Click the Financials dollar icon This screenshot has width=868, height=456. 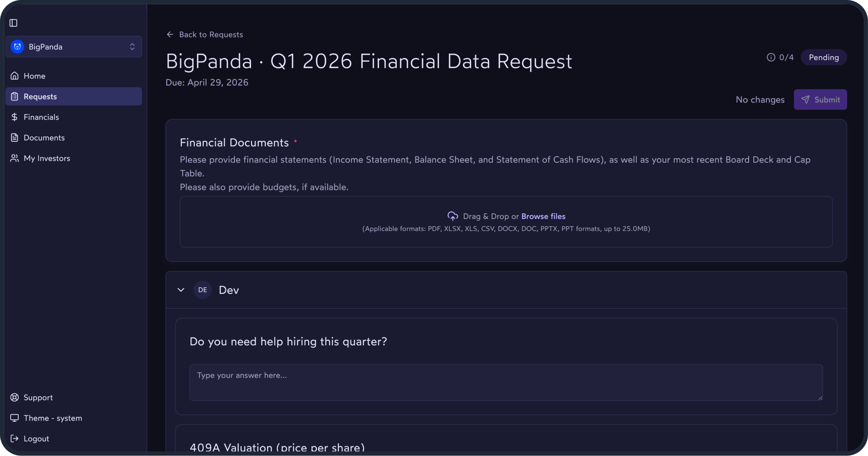(x=15, y=117)
